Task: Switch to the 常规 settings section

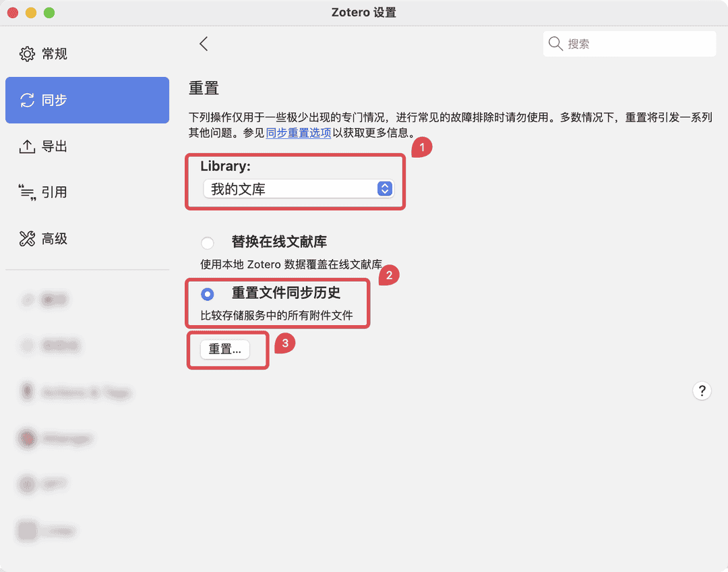Action: click(x=42, y=53)
